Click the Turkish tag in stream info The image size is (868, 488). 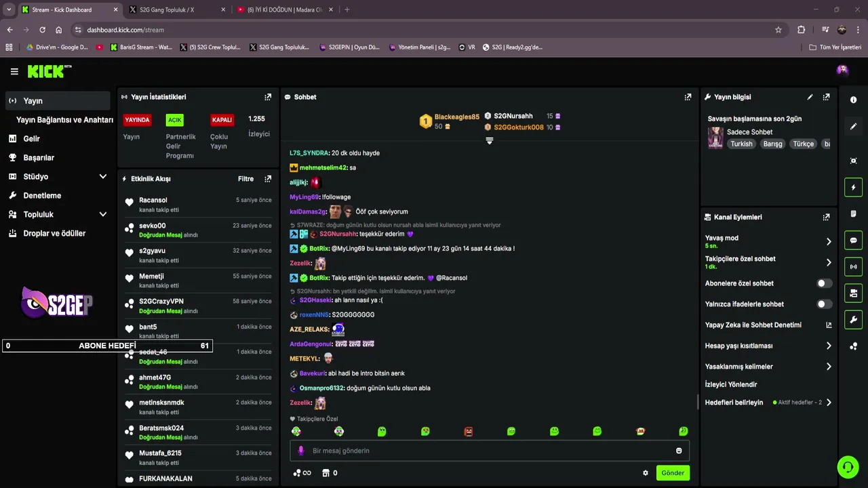tap(741, 144)
